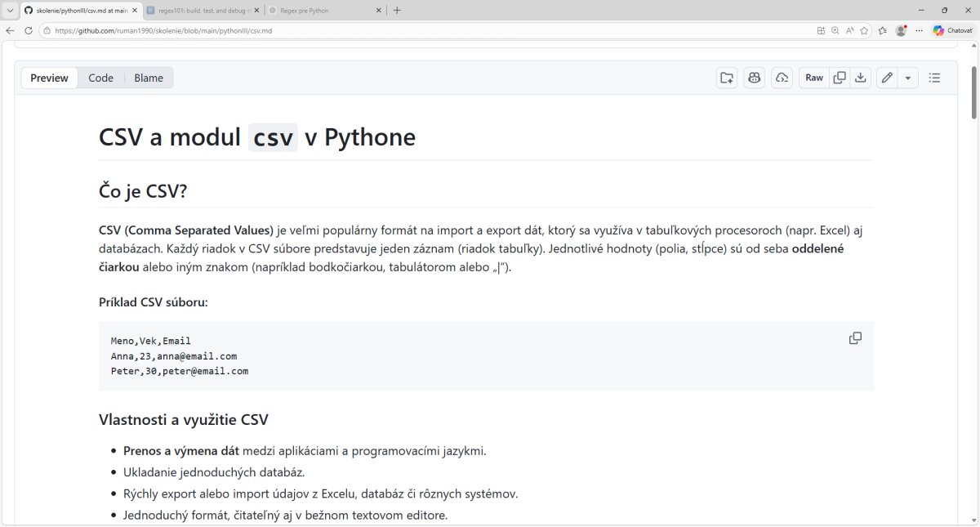Switch to regex101 browser tab
The height and width of the screenshot is (527, 980).
203,11
